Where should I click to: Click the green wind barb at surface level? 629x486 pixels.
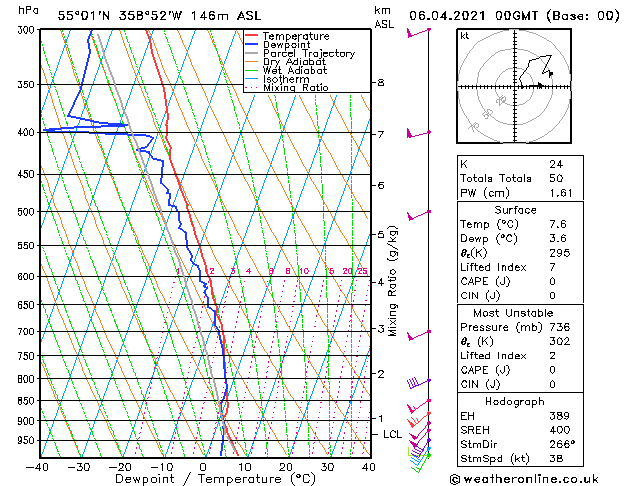pyautogui.click(x=419, y=462)
